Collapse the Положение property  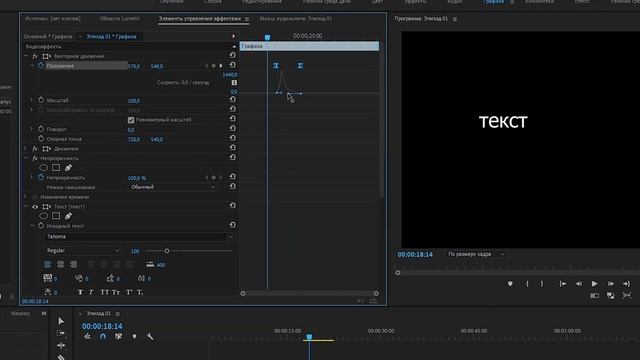[x=32, y=66]
